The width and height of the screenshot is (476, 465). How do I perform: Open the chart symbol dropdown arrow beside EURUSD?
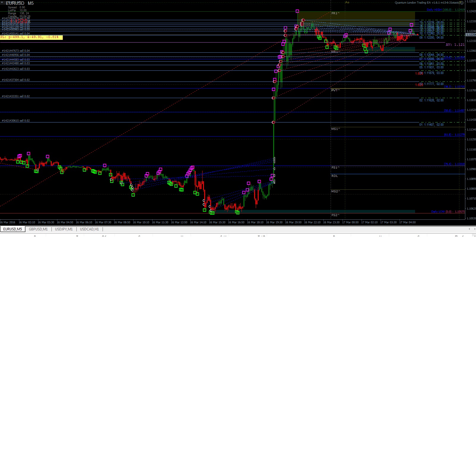pos(2,2)
